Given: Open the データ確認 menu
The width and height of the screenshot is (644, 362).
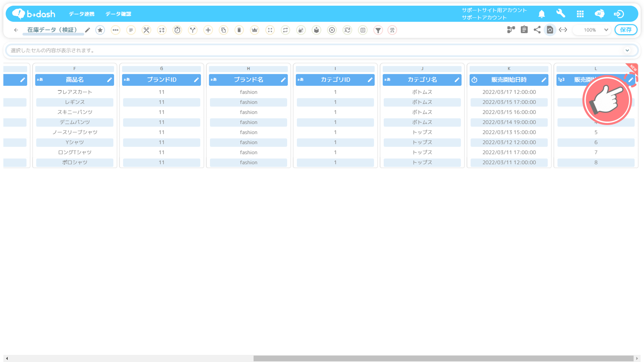Looking at the screenshot, I should pos(118,14).
